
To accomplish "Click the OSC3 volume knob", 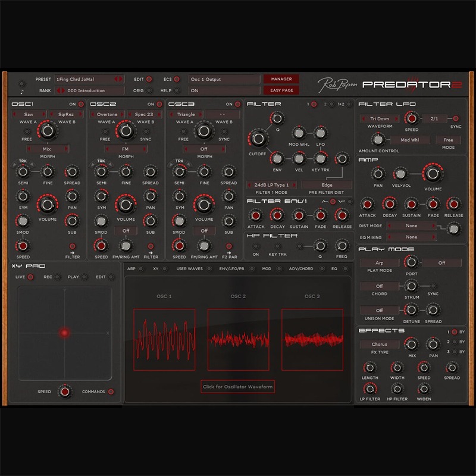I will pos(203,205).
